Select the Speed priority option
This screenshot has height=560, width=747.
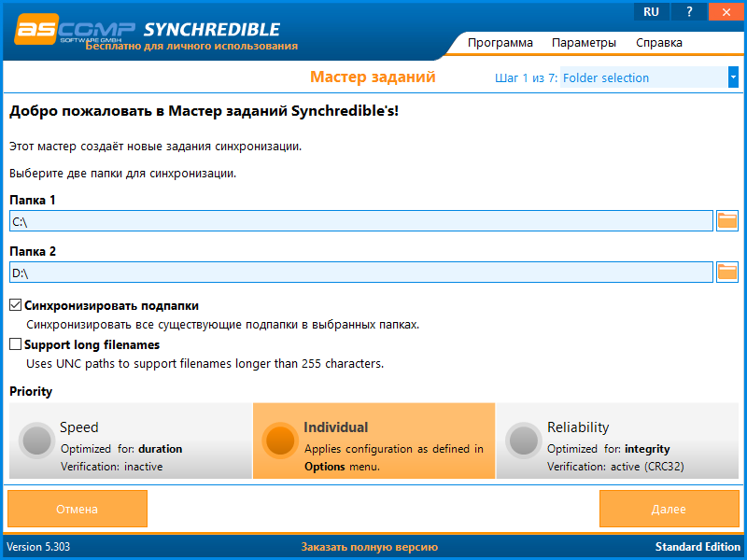pos(131,441)
